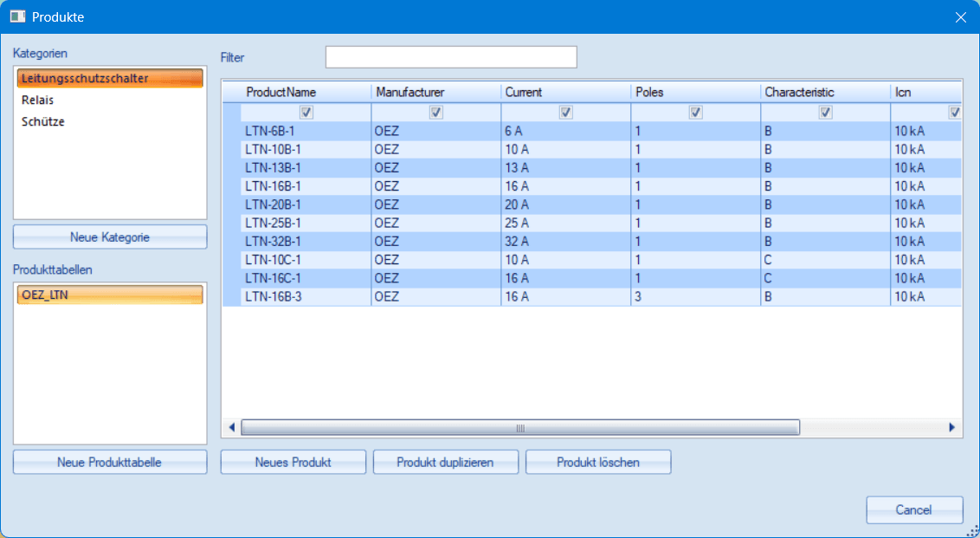This screenshot has height=538, width=980.
Task: Click the Icn 10 kA cell in LTN-16B-3 row
Action: 926,296
